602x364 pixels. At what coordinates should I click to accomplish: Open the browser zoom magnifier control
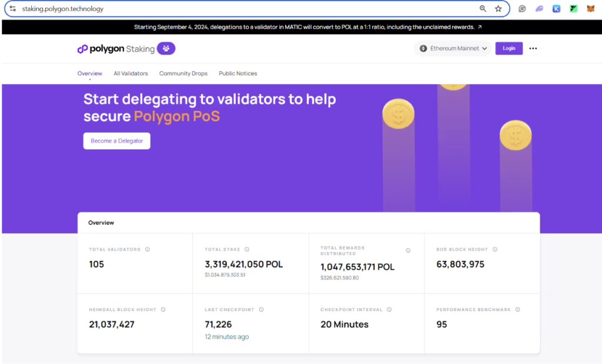[483, 9]
